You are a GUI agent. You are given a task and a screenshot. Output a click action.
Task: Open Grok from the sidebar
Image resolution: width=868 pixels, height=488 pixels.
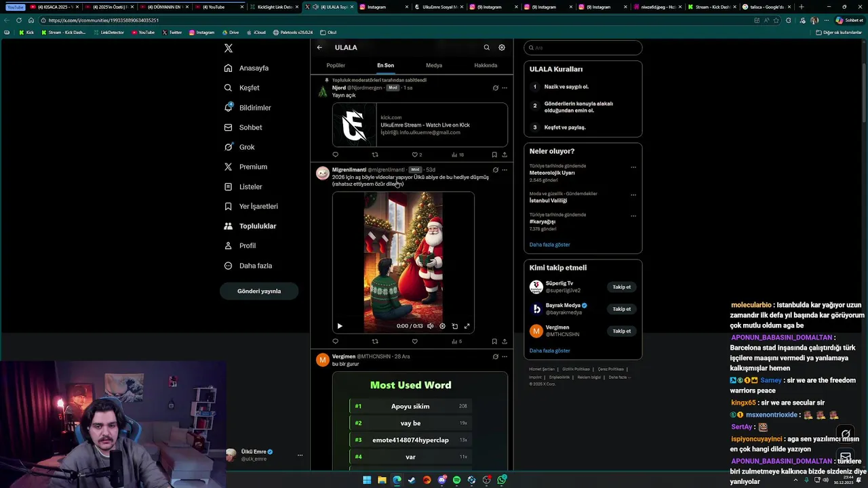tap(239, 147)
